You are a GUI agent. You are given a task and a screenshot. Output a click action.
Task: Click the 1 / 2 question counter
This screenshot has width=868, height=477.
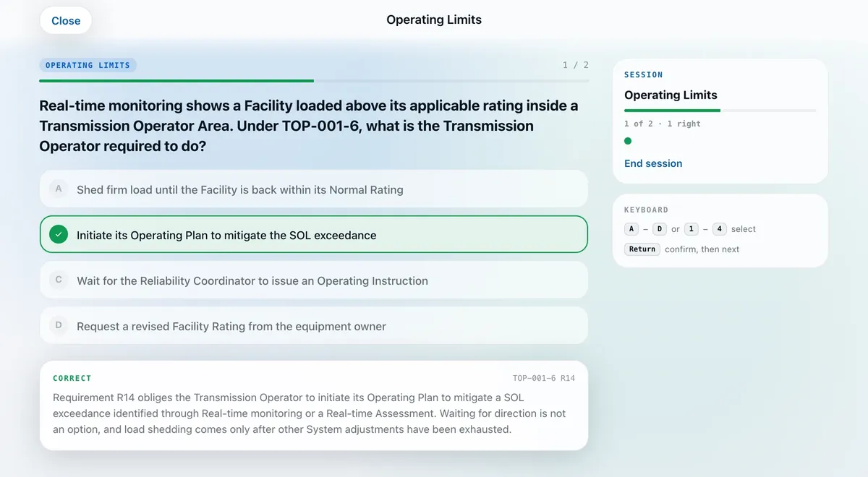(x=576, y=65)
